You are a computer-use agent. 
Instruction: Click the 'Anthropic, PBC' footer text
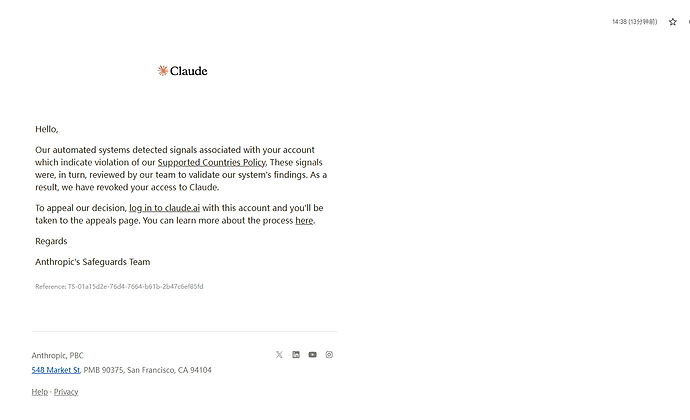57,355
